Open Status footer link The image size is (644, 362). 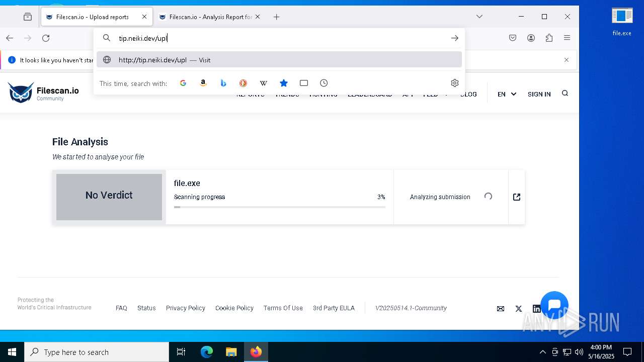[146, 308]
